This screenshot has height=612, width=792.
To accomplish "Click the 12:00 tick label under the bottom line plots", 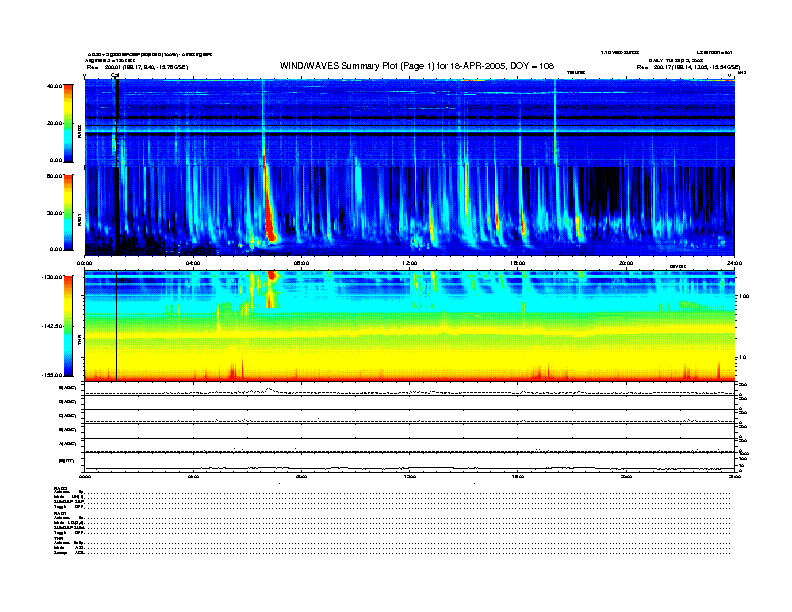I will tap(410, 476).
